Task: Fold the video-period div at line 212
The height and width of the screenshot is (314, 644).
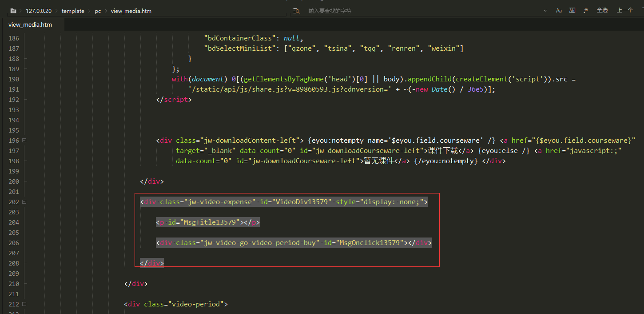Action: click(x=24, y=304)
